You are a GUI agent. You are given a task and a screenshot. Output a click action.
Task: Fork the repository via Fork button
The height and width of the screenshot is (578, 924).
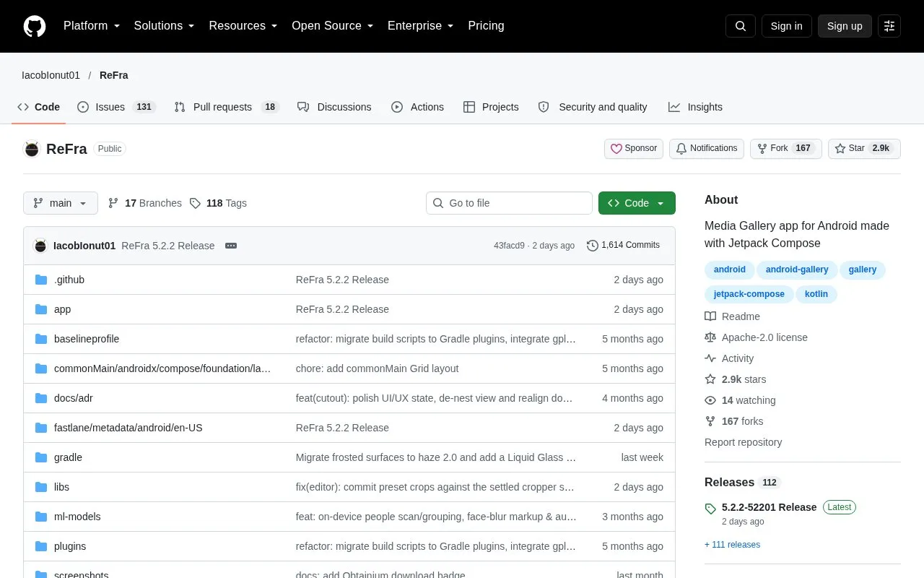786,149
